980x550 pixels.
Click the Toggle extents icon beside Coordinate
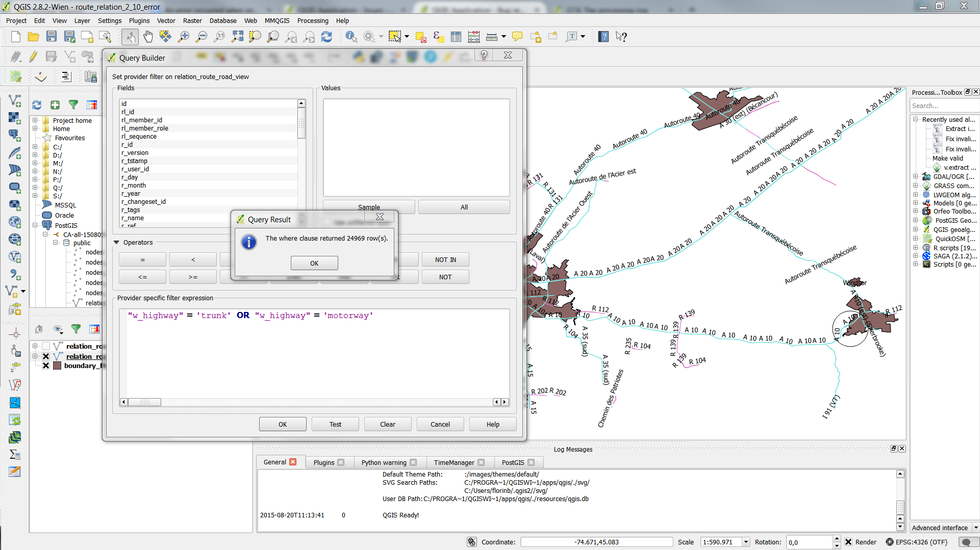[x=472, y=542]
